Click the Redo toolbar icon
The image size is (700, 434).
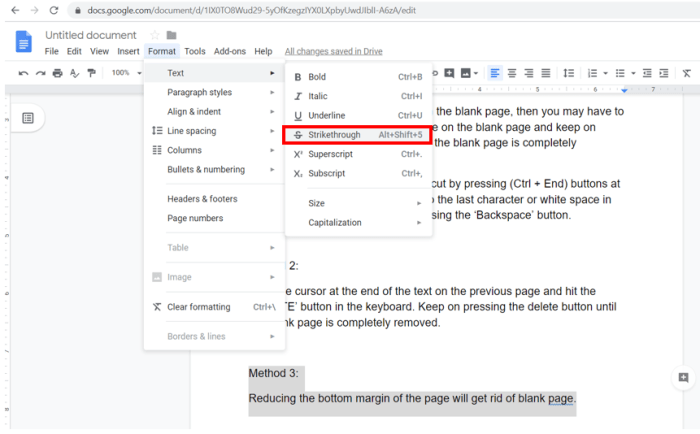point(41,73)
